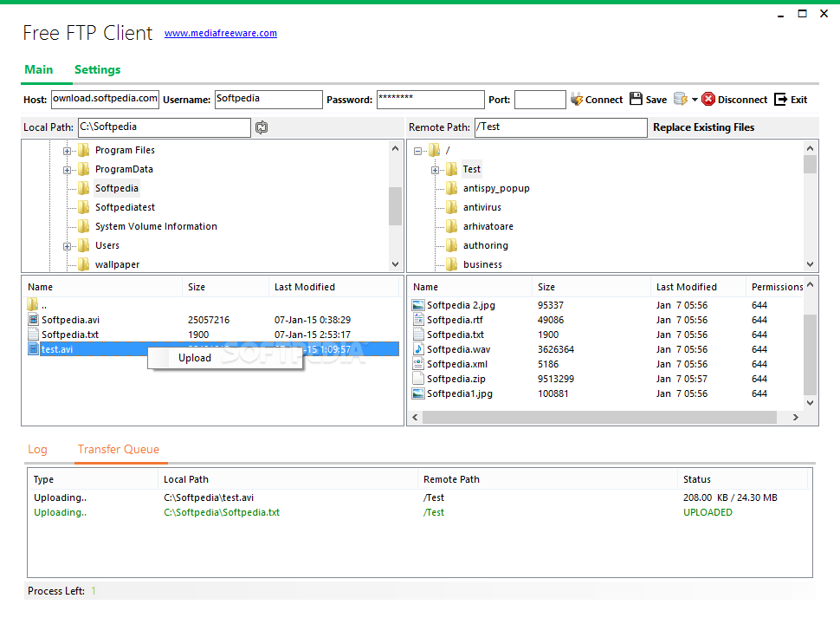
Task: Click the antivirus folder icon
Action: click(452, 207)
